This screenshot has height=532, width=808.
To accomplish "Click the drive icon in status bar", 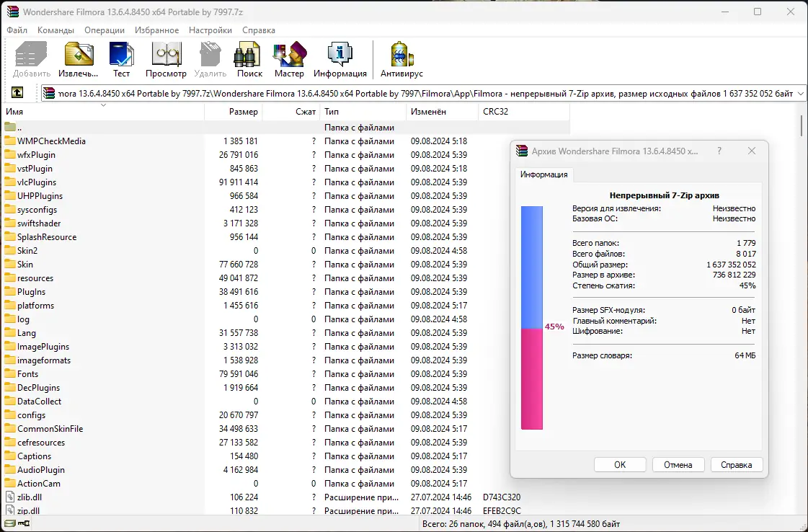I will tap(10, 523).
